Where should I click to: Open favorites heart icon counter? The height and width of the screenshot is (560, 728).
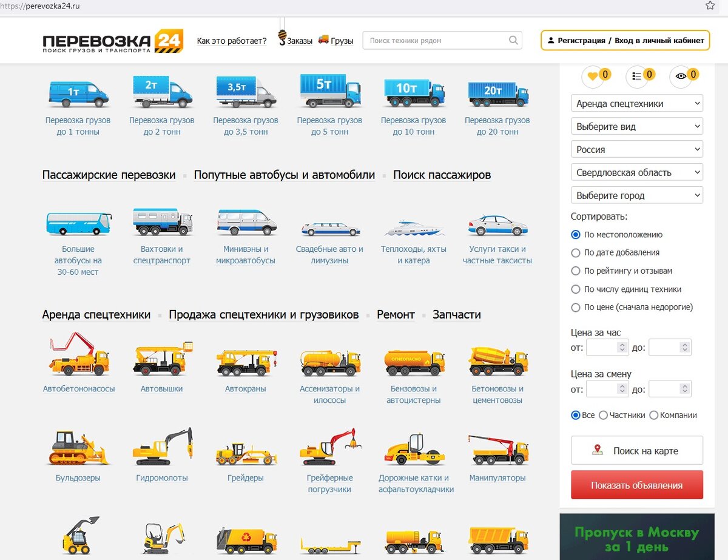click(x=596, y=76)
